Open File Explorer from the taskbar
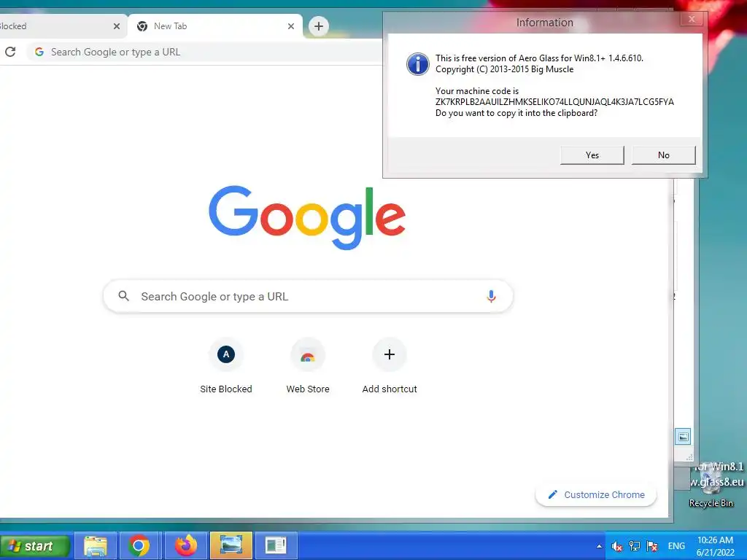This screenshot has width=747, height=560. point(96,545)
